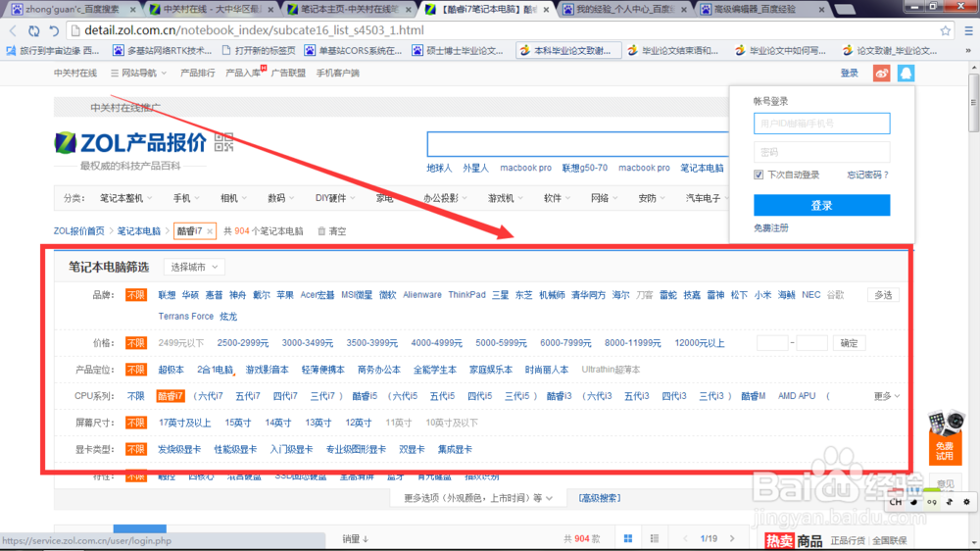
Task: Switch to 中关村在线 - 大中华区 tab
Action: (x=212, y=10)
